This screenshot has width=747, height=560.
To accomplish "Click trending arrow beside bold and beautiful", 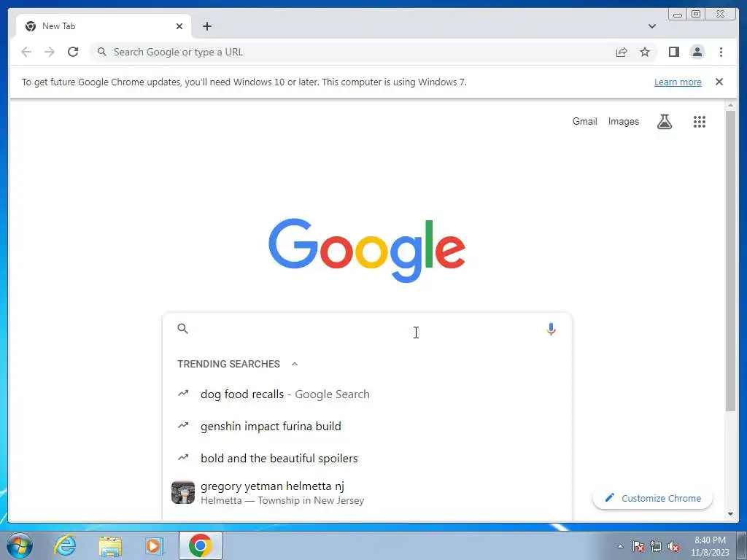I will pos(183,457).
